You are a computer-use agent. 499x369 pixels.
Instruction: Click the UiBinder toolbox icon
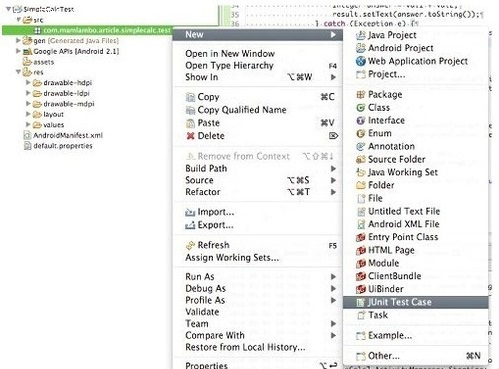click(x=361, y=289)
